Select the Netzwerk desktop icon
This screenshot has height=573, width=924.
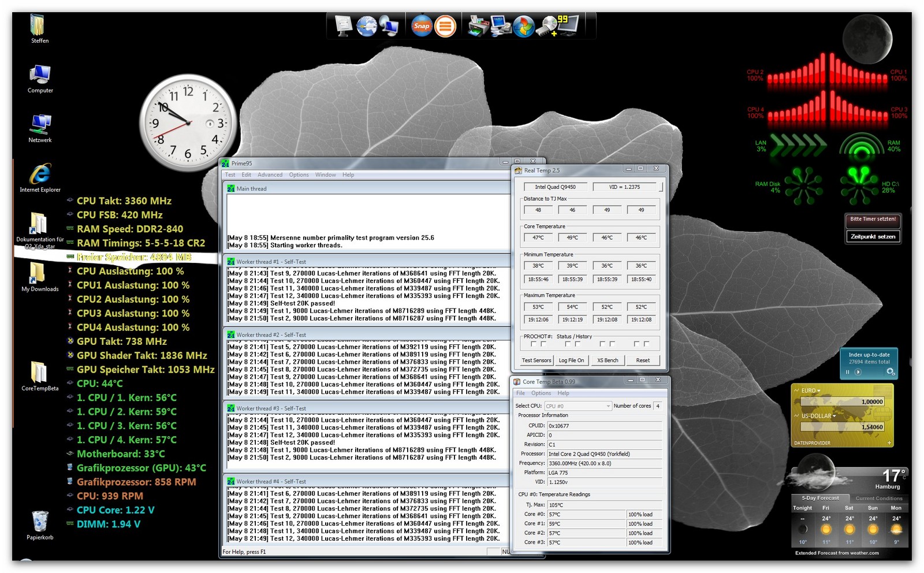click(40, 128)
